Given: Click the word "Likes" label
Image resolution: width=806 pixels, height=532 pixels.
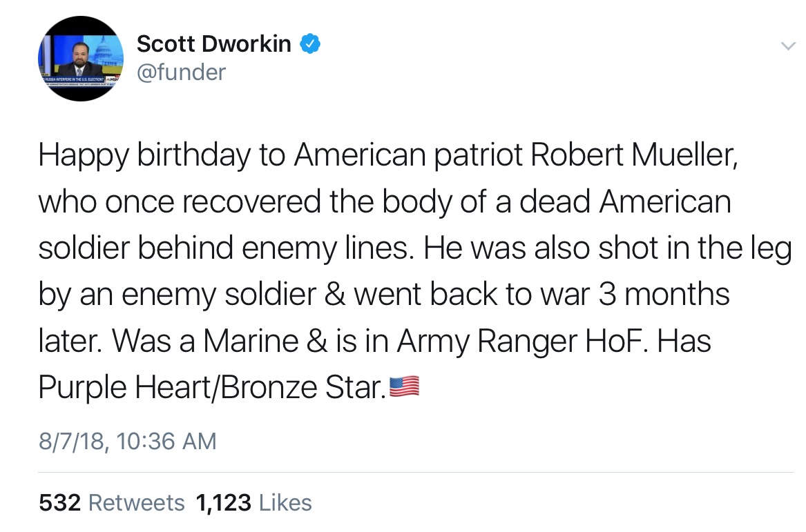Looking at the screenshot, I should click(285, 502).
